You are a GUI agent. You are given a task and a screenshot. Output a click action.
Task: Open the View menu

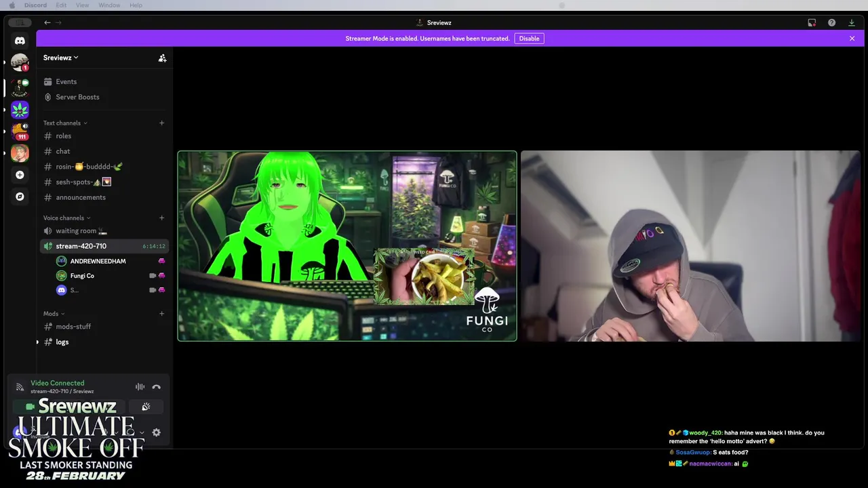pos(82,5)
